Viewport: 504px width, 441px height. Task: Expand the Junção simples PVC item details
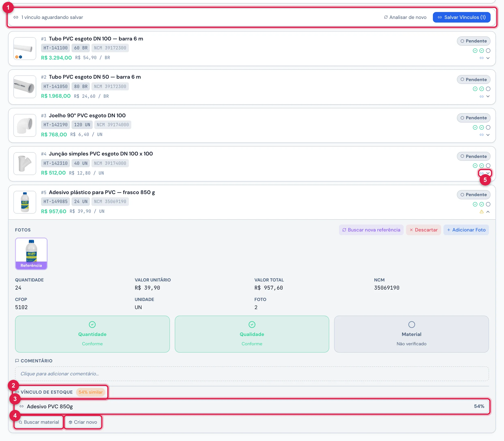click(488, 173)
